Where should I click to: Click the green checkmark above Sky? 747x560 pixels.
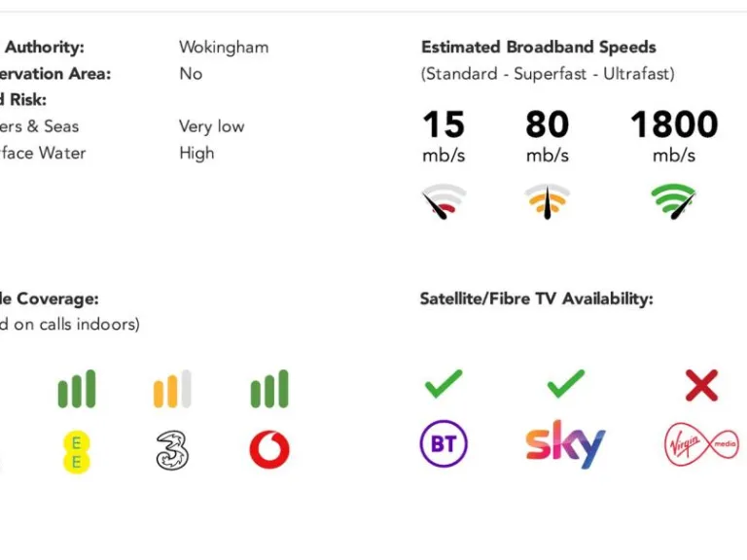tap(565, 384)
